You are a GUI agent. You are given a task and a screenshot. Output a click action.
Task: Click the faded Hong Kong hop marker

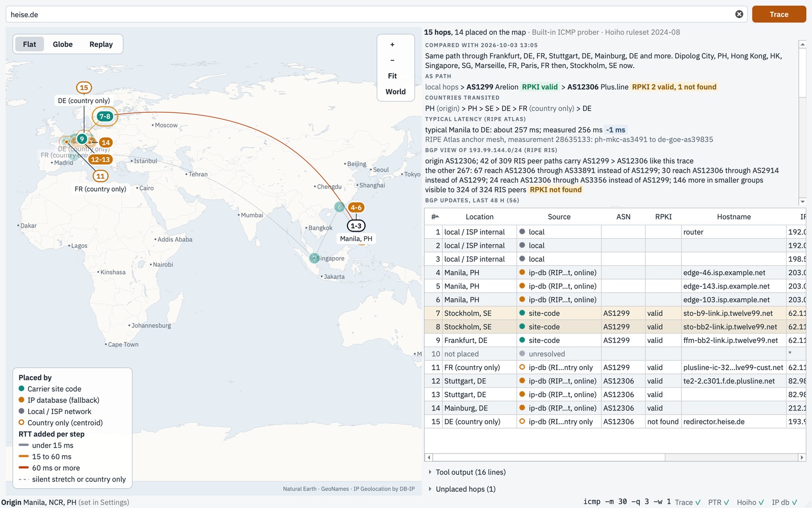pyautogui.click(x=340, y=207)
